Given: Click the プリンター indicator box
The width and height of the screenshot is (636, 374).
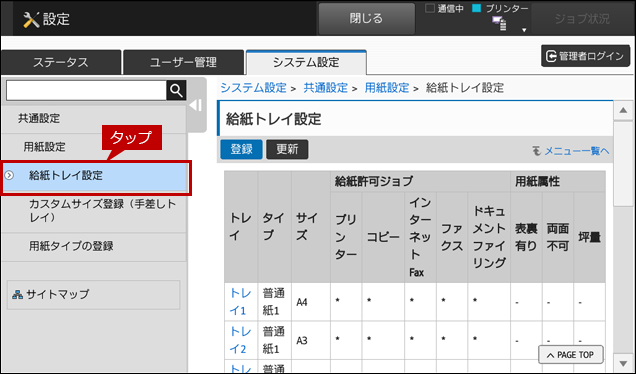Looking at the screenshot, I should coord(477,8).
